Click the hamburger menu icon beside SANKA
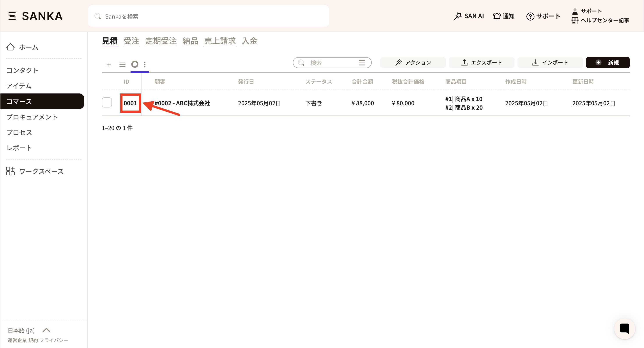The height and width of the screenshot is (348, 644). tap(12, 16)
